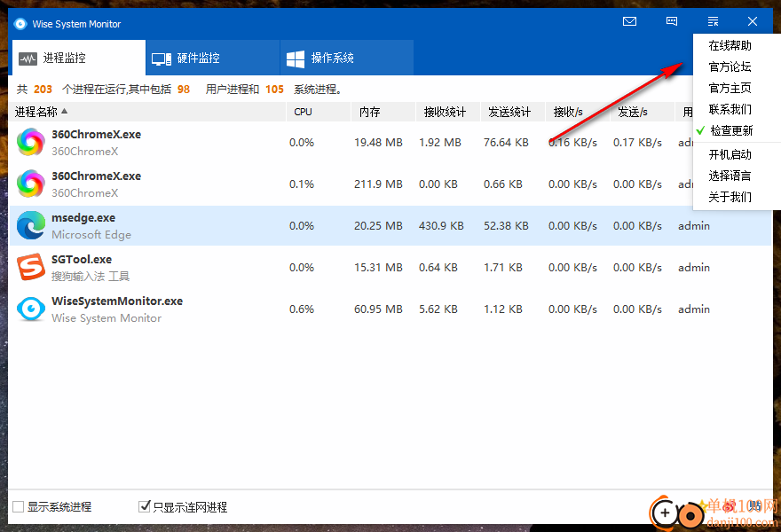Open 关于我们 from the menu
Viewport: 781px width, 532px height.
pos(730,197)
